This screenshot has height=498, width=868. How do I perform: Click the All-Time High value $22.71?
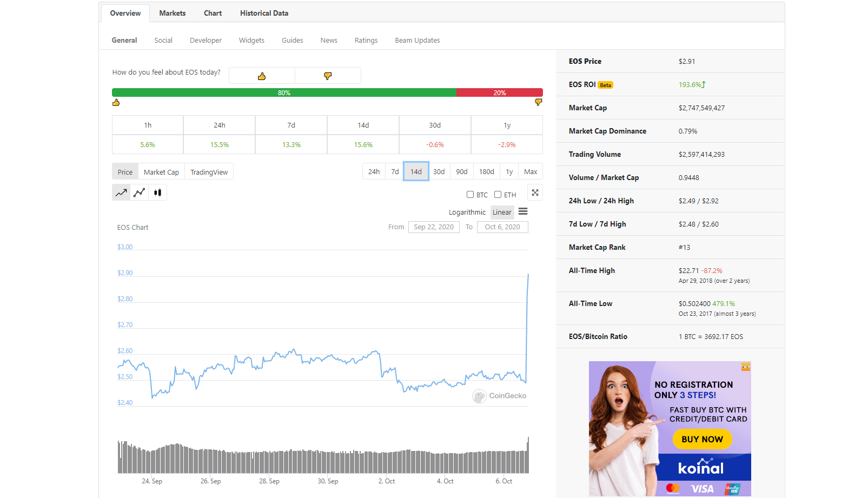pos(688,271)
